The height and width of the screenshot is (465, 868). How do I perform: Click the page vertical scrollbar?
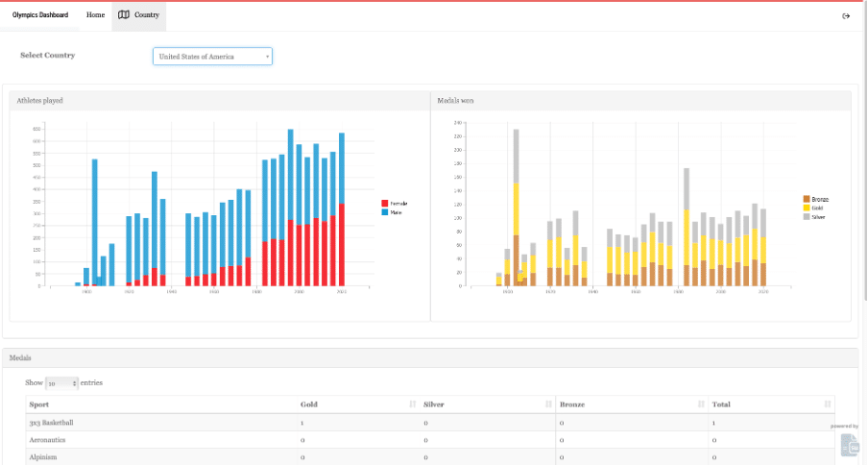pyautogui.click(x=865, y=152)
